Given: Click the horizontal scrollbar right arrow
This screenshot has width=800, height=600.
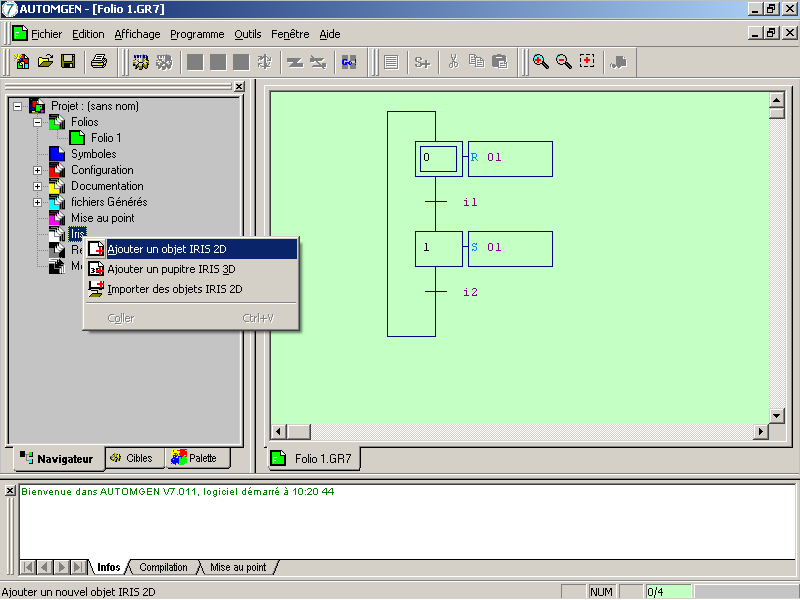Looking at the screenshot, I should tap(761, 431).
